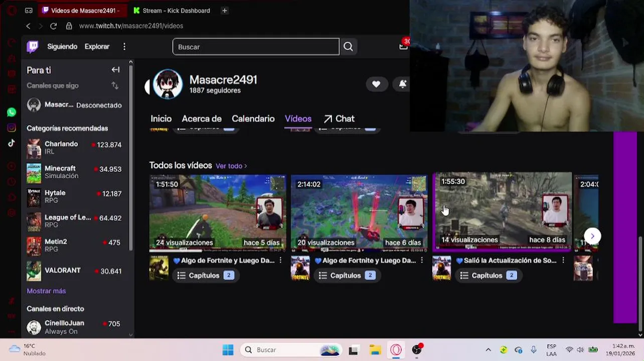Open the Acerca de tab
The height and width of the screenshot is (361, 644).
pyautogui.click(x=202, y=119)
